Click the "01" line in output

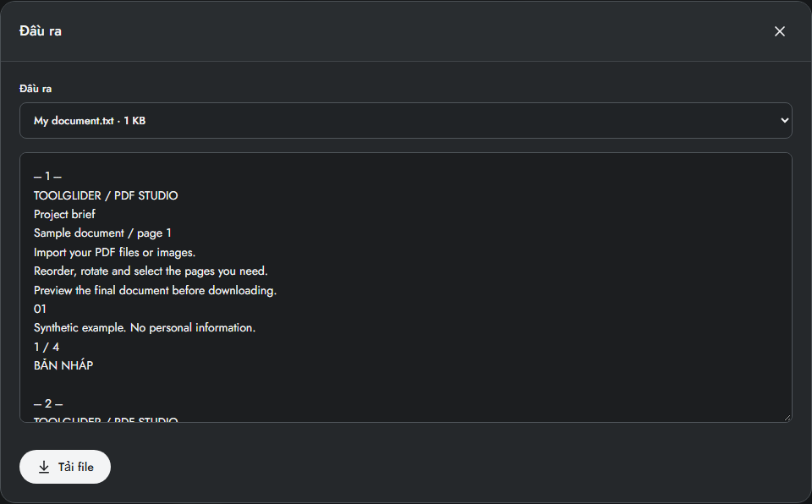pos(40,310)
